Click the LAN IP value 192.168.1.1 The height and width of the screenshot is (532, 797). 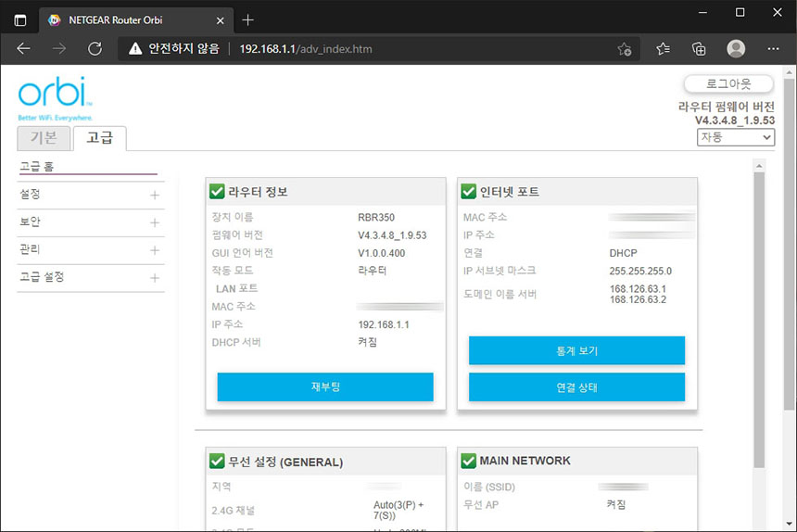point(384,324)
